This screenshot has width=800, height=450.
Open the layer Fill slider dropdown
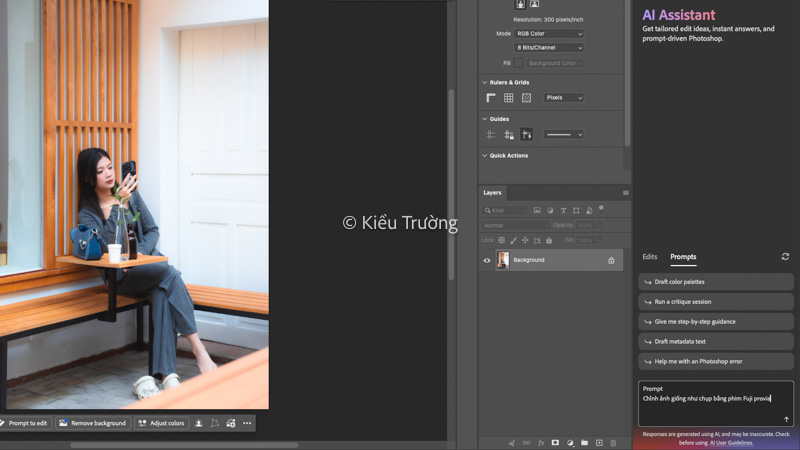tap(599, 240)
